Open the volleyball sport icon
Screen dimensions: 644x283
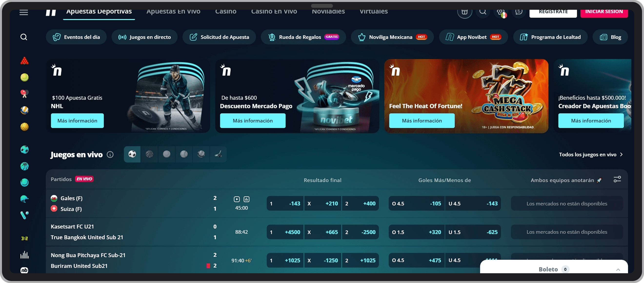[x=24, y=110]
